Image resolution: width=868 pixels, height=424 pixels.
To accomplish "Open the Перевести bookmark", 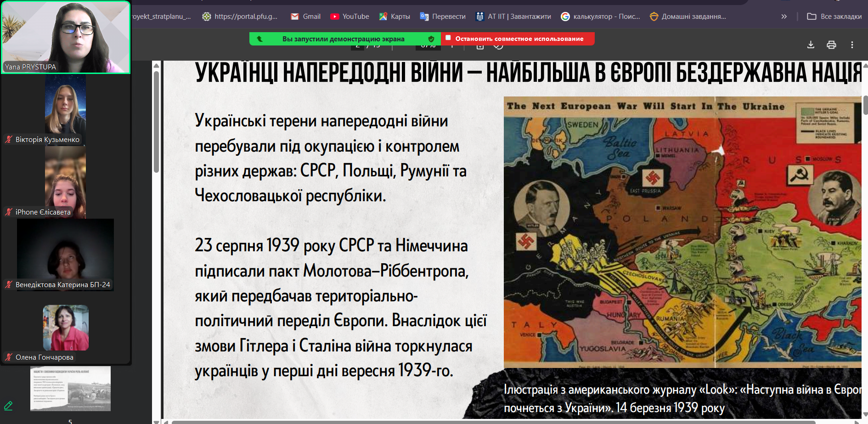I will [443, 17].
